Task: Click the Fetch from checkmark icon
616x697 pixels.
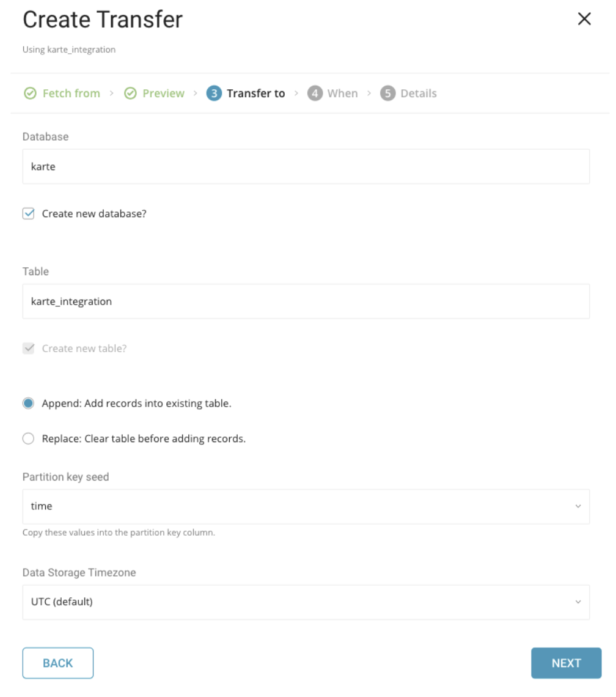Action: (x=30, y=94)
